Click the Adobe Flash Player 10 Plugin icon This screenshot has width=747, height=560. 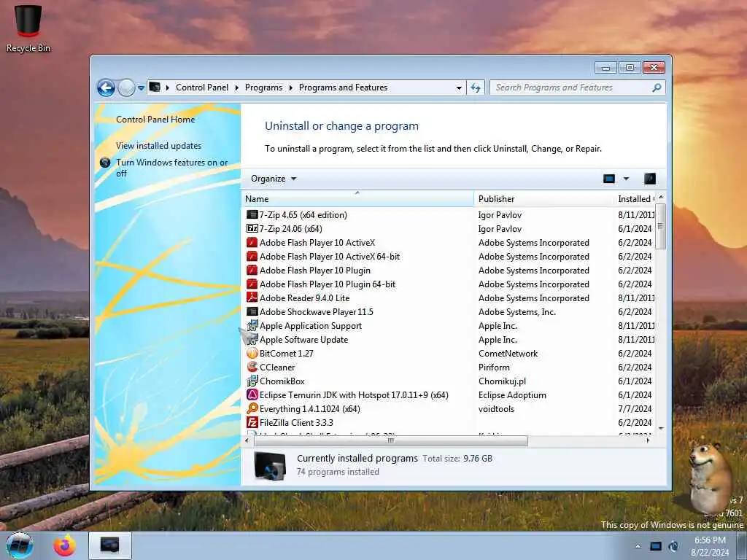point(252,270)
